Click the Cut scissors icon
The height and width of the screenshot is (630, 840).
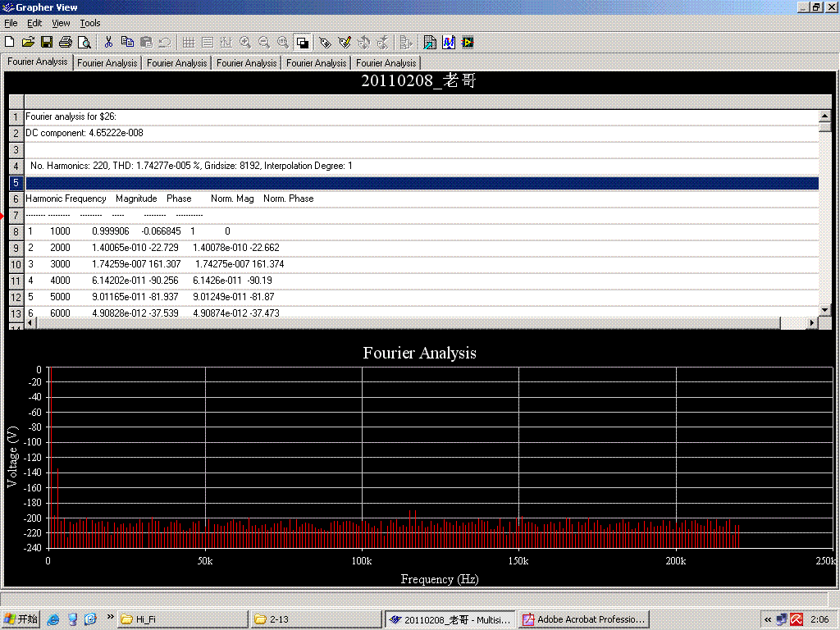(108, 42)
